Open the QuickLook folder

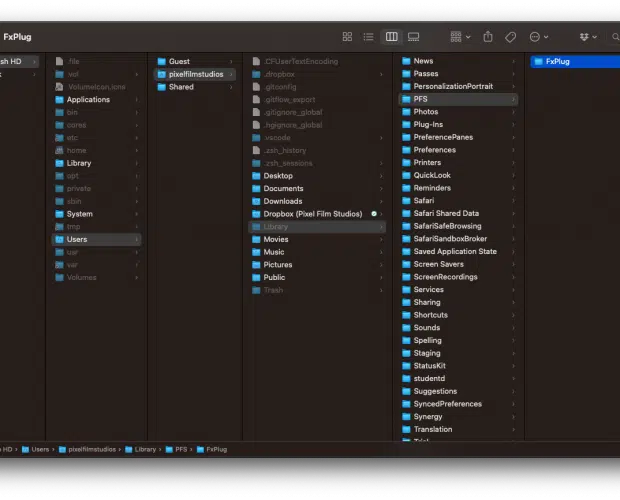(458, 175)
